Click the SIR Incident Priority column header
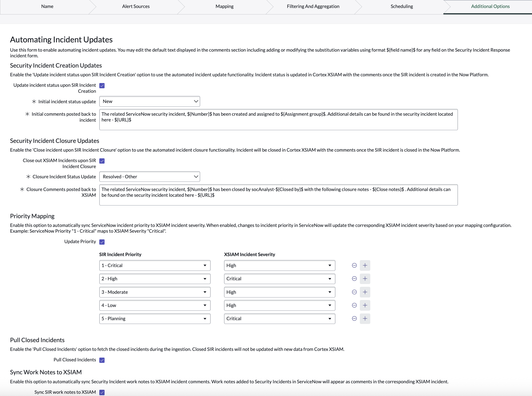 [x=120, y=254]
